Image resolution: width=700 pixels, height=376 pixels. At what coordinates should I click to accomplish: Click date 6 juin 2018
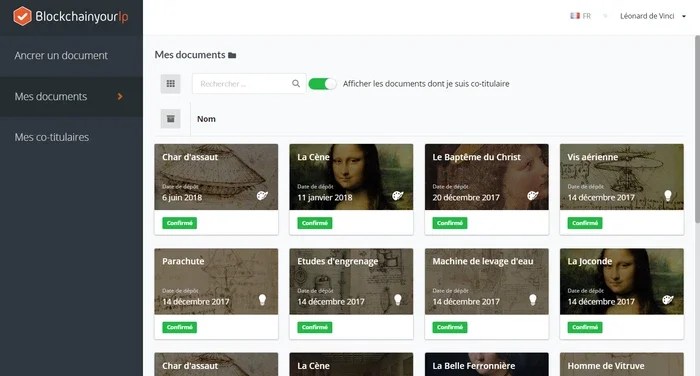182,197
